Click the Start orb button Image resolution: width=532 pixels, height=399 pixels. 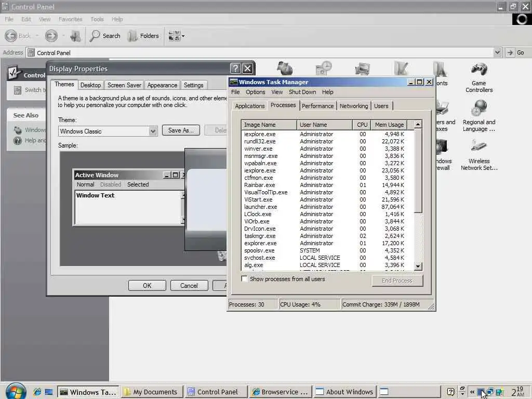(16, 391)
